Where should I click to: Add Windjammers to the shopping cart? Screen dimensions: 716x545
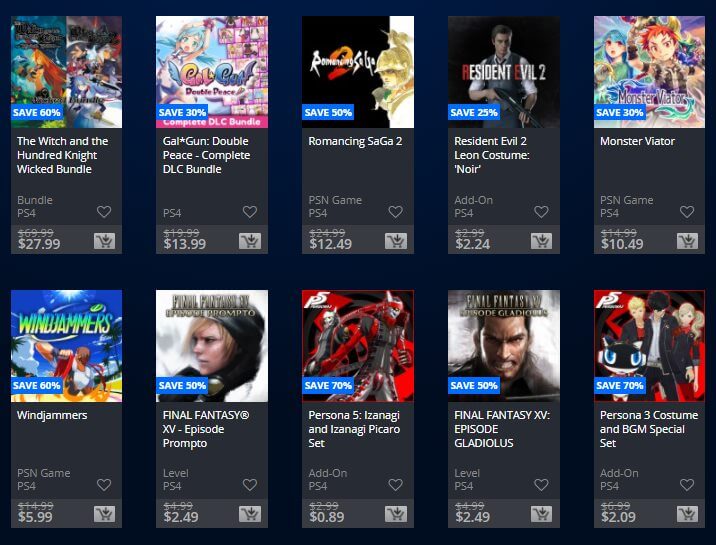point(104,514)
